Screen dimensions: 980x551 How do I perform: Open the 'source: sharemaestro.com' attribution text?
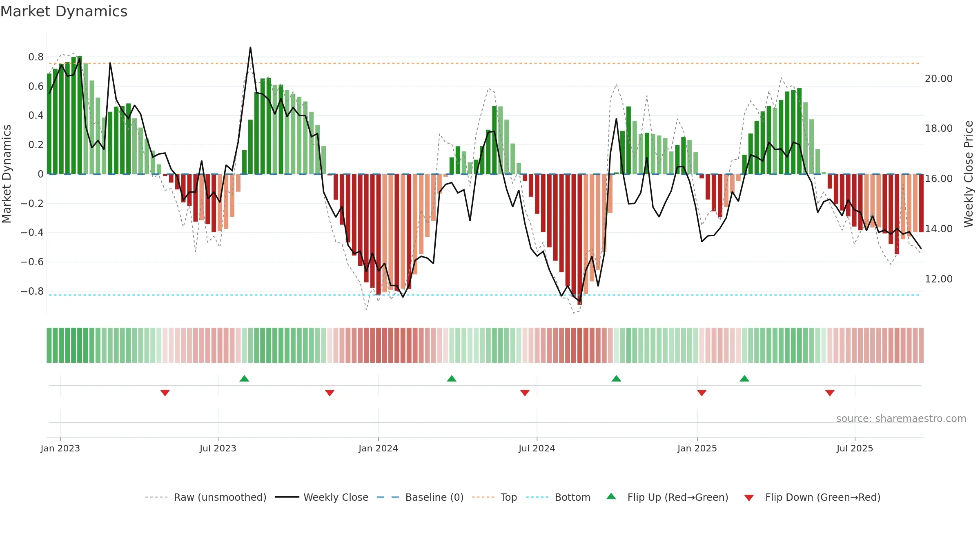[901, 419]
